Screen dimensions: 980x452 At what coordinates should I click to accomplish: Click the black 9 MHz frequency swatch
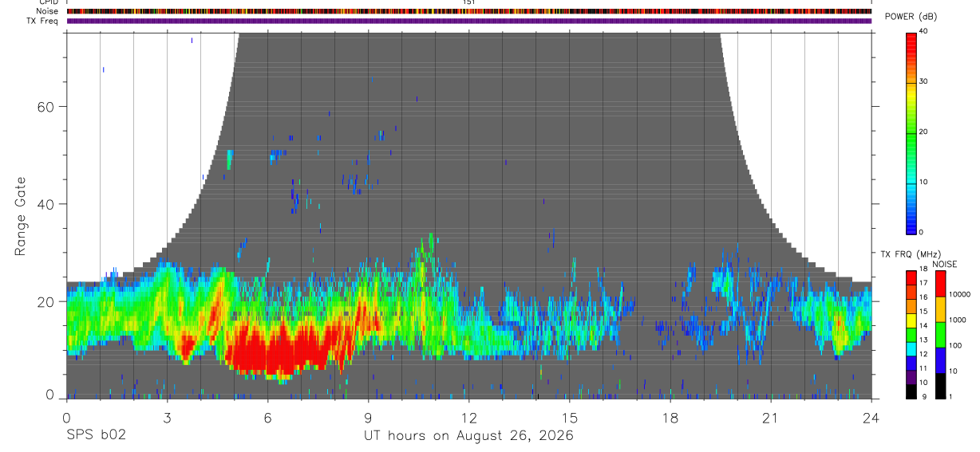tap(911, 391)
